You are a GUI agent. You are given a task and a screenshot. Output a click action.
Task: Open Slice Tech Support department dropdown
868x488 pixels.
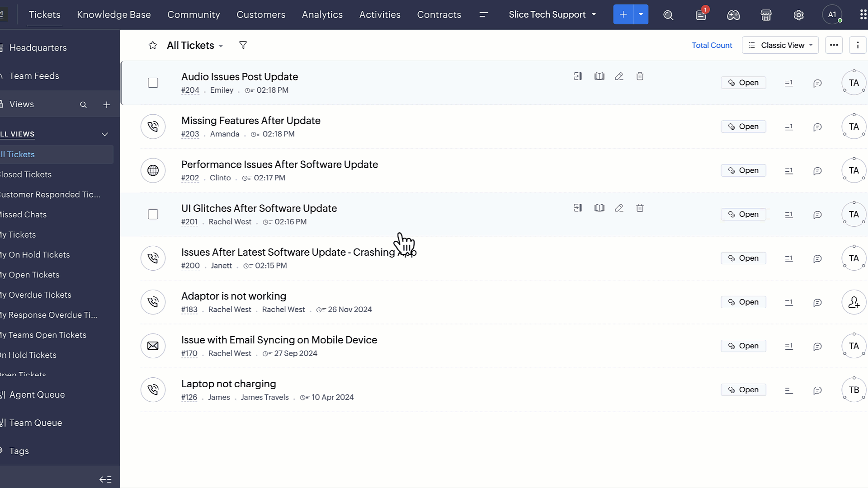[x=552, y=14]
